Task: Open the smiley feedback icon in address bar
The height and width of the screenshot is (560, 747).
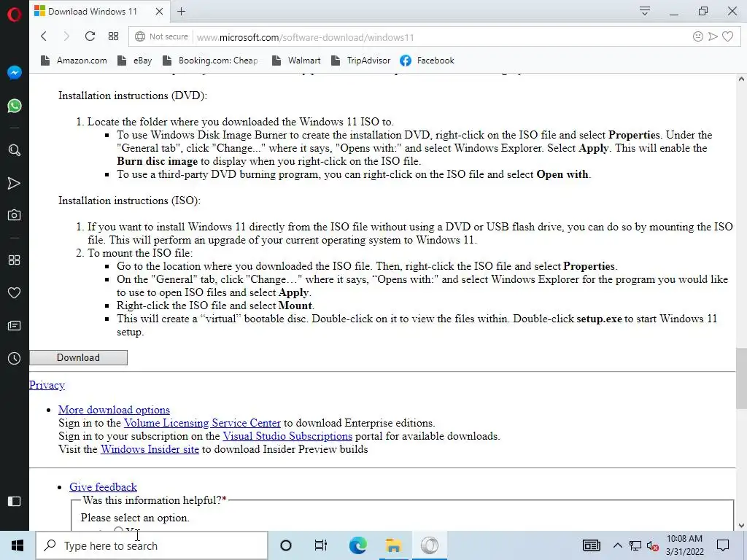Action: 698,36
